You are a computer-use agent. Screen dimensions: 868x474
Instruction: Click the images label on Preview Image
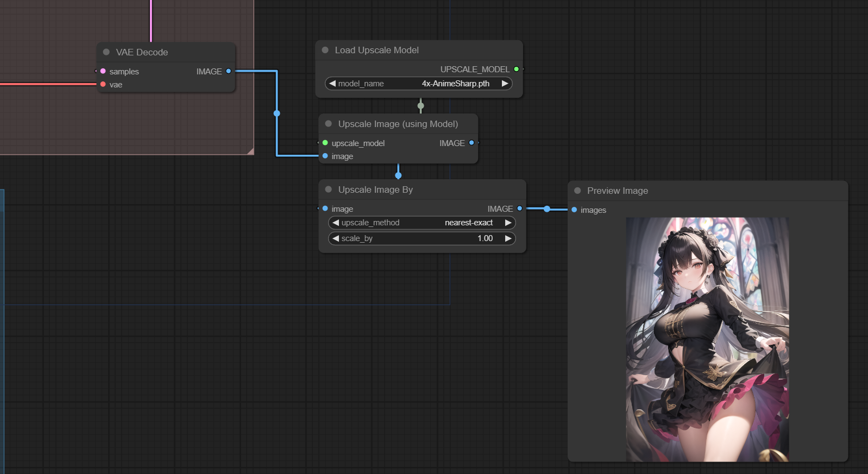(x=593, y=210)
